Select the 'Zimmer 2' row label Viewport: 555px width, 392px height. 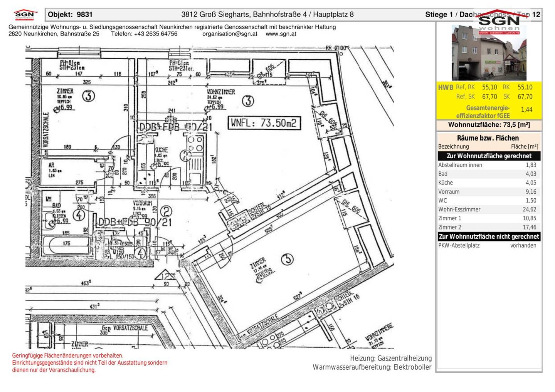[x=450, y=227]
